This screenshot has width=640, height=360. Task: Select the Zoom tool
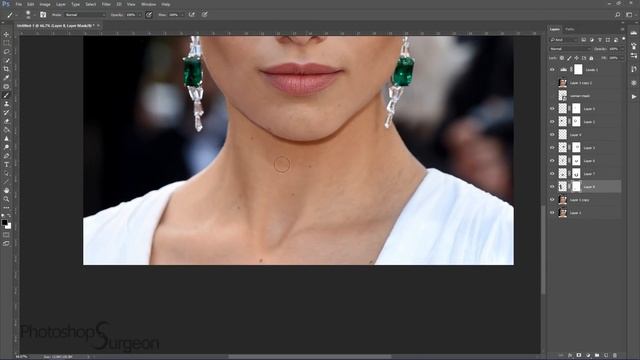pyautogui.click(x=6, y=199)
